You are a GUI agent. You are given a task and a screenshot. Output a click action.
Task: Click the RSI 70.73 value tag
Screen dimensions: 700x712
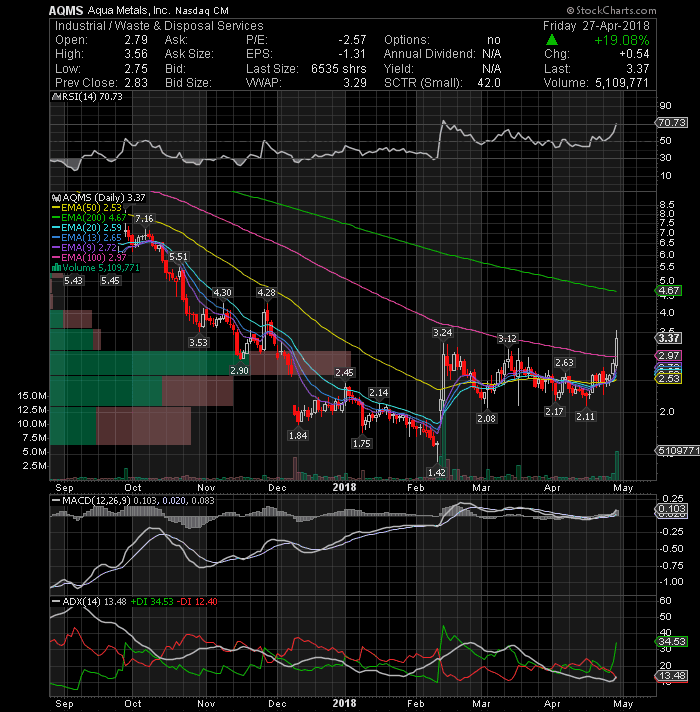click(671, 123)
